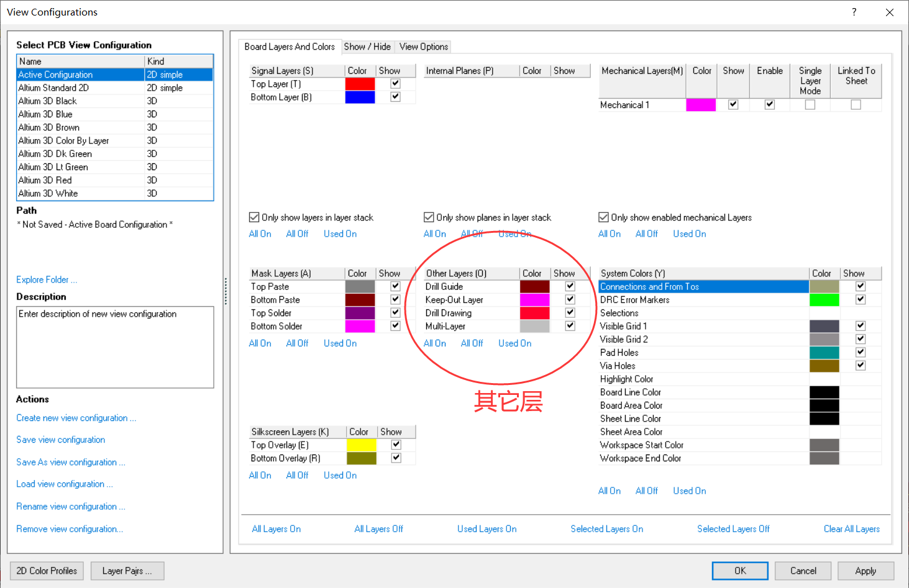Toggle Show checkbox for Top Overlay (E)
This screenshot has width=909, height=588.
coord(396,445)
